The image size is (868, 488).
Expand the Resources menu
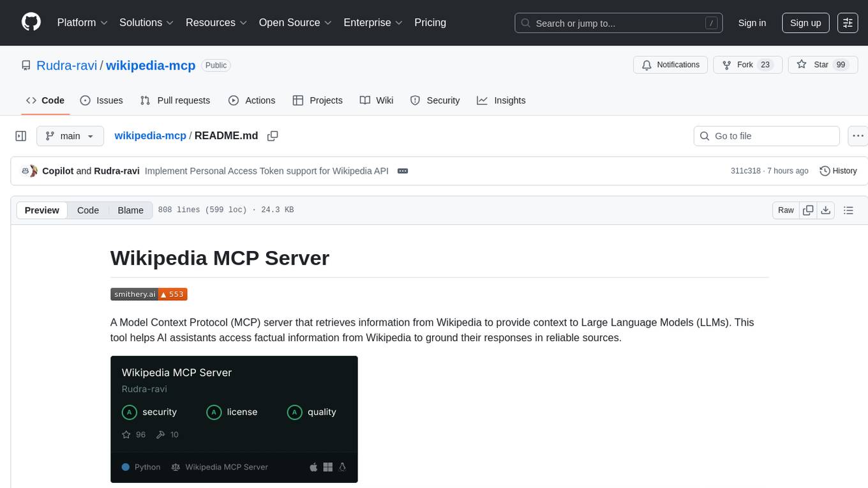tap(216, 22)
